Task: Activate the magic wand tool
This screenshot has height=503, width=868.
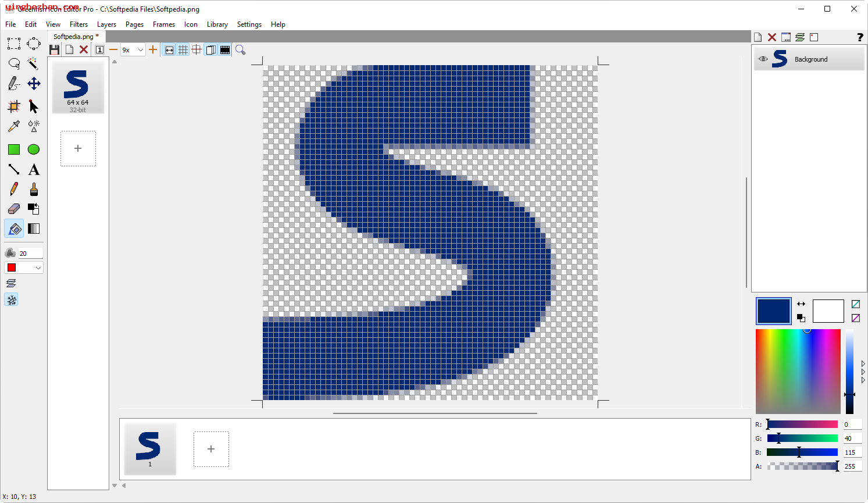Action: point(34,63)
